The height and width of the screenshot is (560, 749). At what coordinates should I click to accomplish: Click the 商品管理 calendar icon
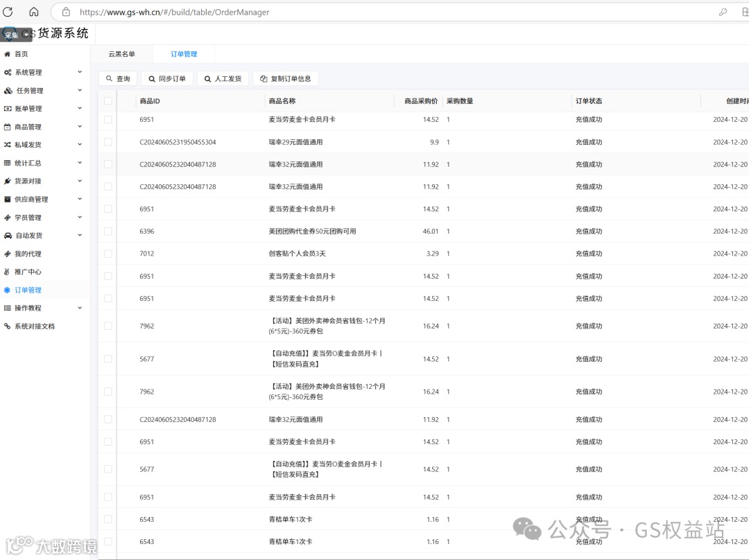click(x=7, y=127)
